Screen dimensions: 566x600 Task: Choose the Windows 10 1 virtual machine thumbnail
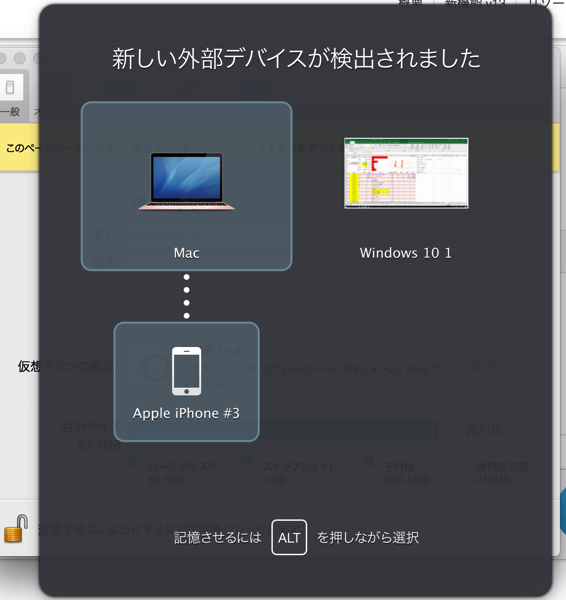point(406,173)
